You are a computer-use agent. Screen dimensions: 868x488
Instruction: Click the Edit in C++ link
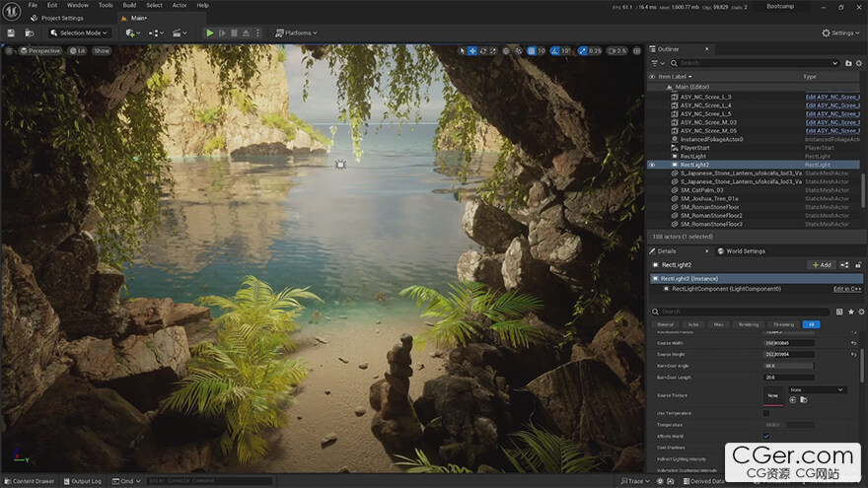[x=847, y=289]
